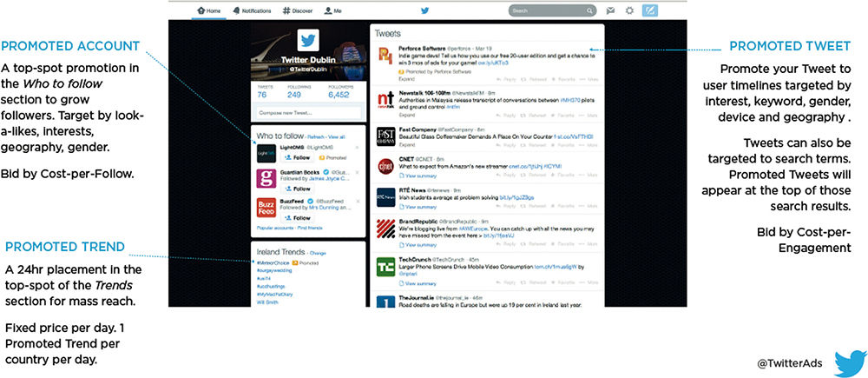
Task: Open the #MeteorChoice promoted trend
Action: coord(273,262)
